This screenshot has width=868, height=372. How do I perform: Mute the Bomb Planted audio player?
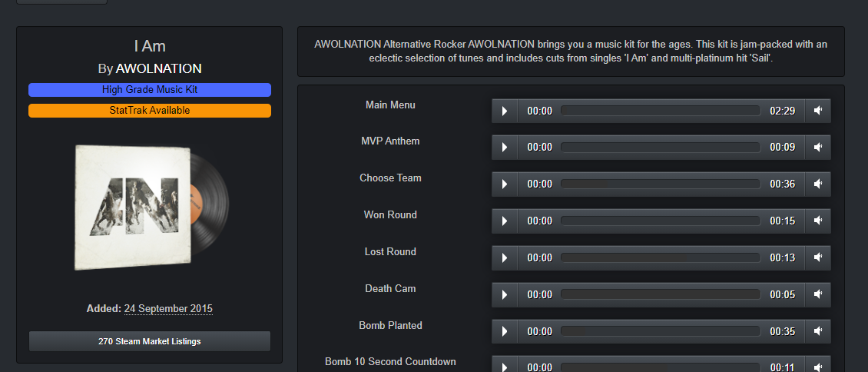pyautogui.click(x=817, y=331)
